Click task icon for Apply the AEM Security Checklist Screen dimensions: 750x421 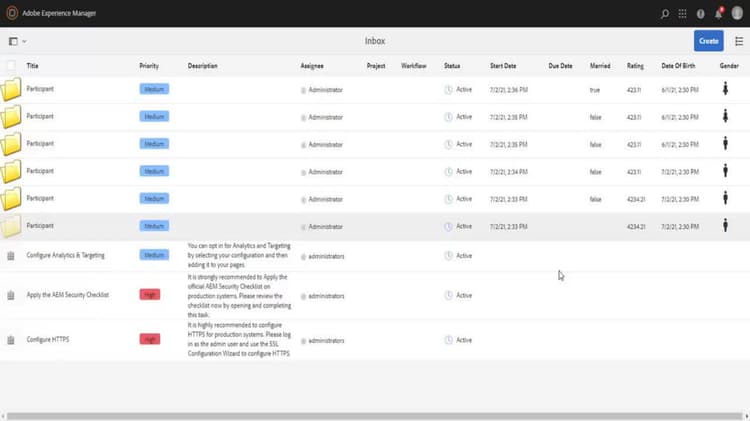pyautogui.click(x=11, y=295)
